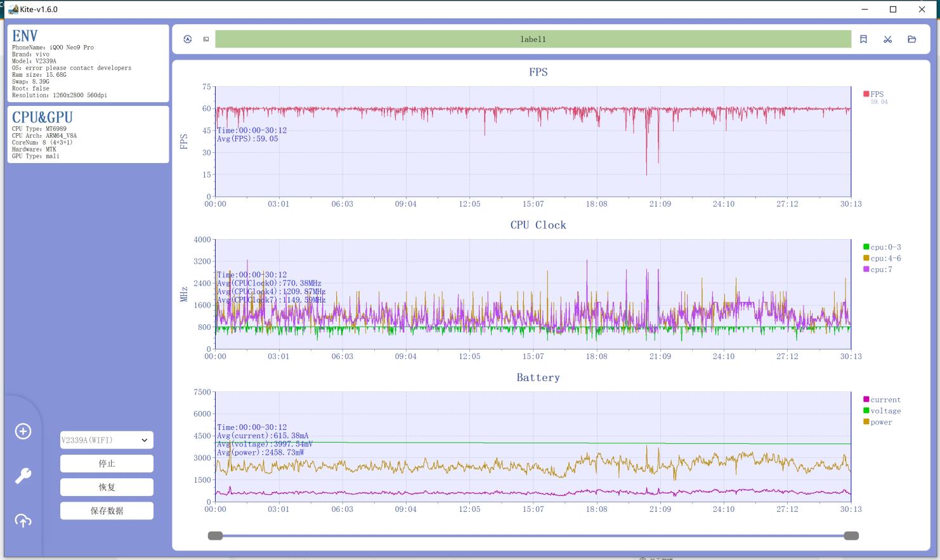
Task: Open the wrench settings icon
Action: click(x=23, y=476)
